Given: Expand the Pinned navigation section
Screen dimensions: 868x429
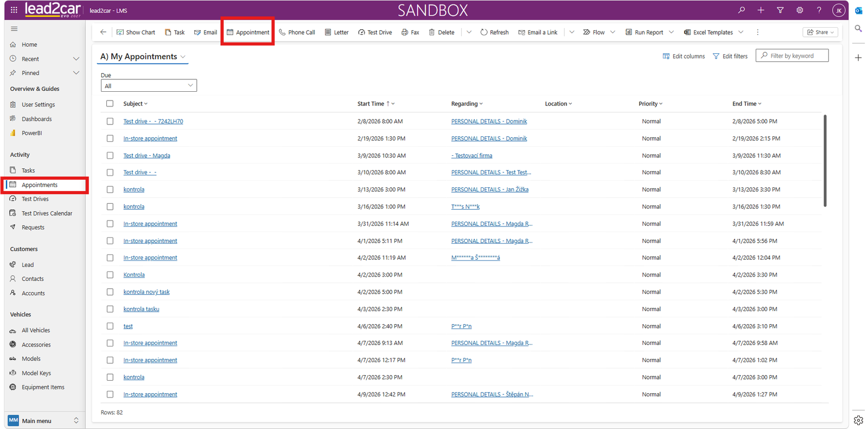Looking at the screenshot, I should pos(76,73).
